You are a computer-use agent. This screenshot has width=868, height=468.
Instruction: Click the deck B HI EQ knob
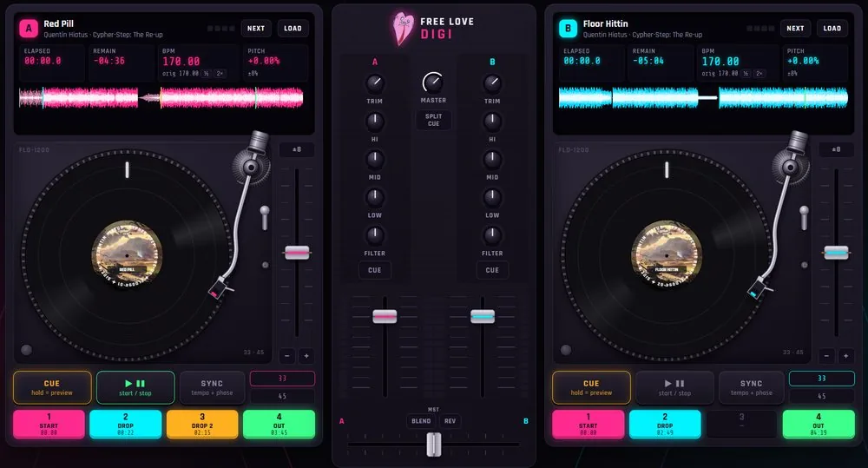pos(492,121)
